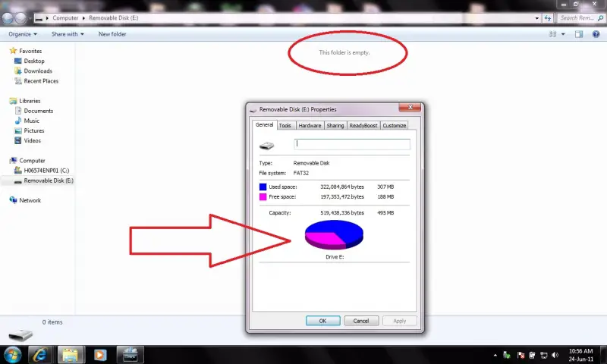
Task: Click Cancel in Properties dialog
Action: tap(361, 321)
